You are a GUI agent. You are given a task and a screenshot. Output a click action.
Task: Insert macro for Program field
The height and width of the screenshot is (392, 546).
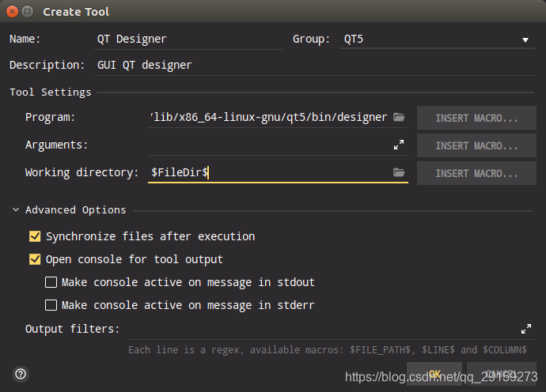pos(476,118)
